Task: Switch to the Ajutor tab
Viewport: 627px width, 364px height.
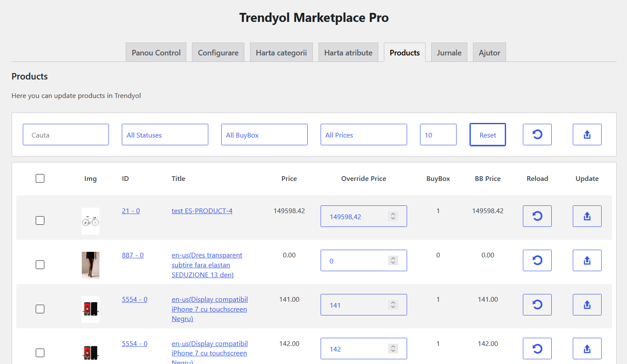Action: [x=489, y=52]
